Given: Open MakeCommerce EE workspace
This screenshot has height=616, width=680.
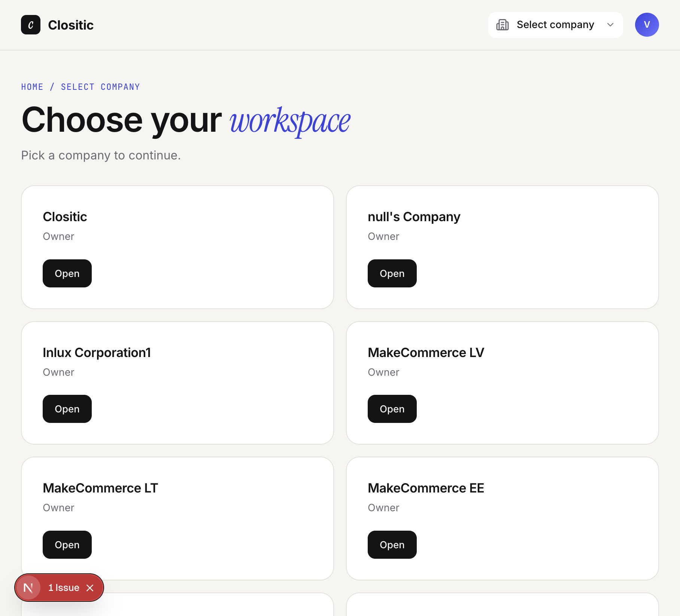Looking at the screenshot, I should (392, 545).
